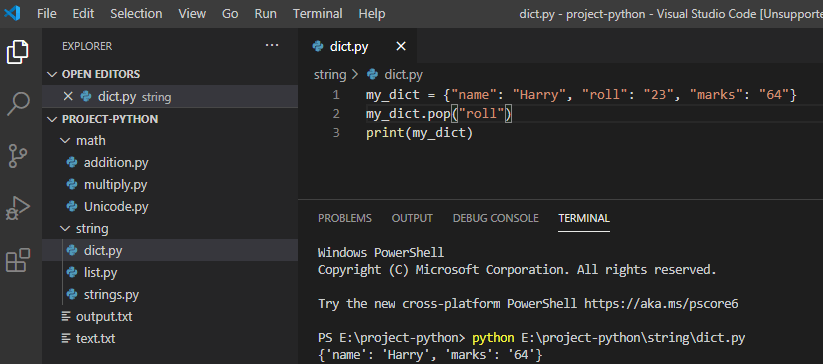Collapse the math folder
823x364 pixels.
65,141
